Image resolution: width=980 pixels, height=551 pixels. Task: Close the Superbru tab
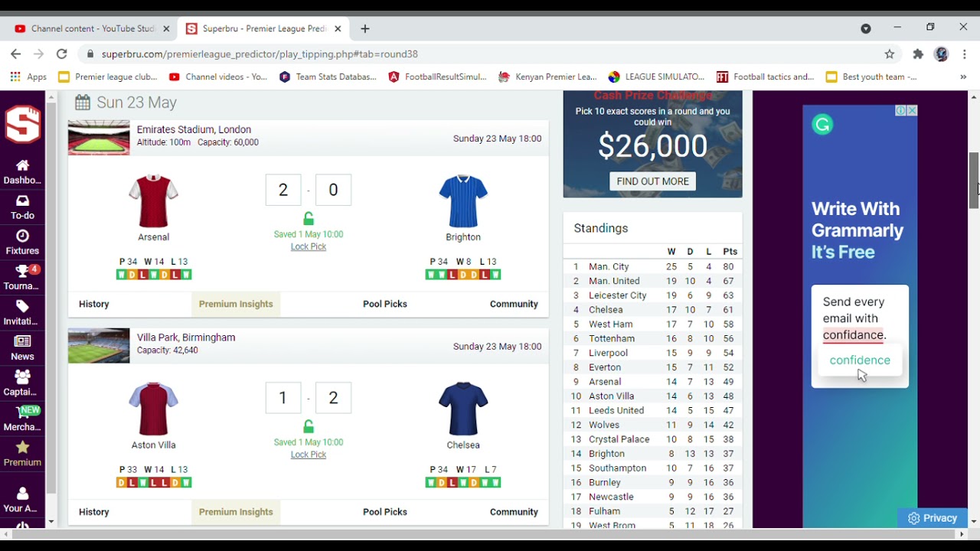(x=338, y=29)
